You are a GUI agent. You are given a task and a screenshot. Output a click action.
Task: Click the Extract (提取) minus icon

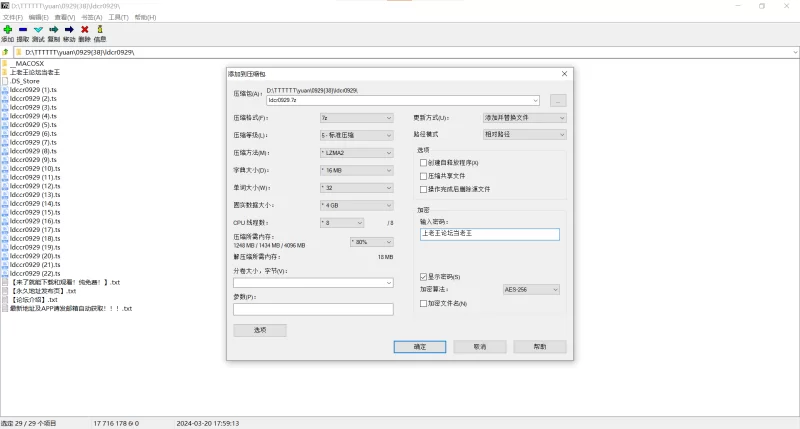[23, 30]
